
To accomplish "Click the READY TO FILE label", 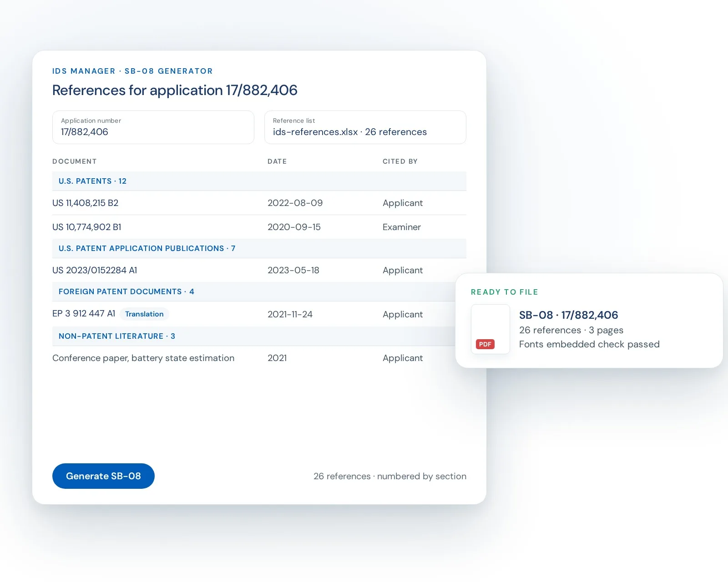I will tap(505, 292).
